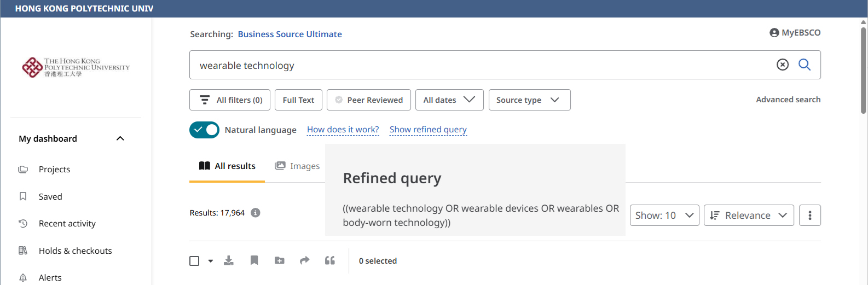Disable the Natural language toggle
Screen dimensions: 868x285
(x=204, y=130)
